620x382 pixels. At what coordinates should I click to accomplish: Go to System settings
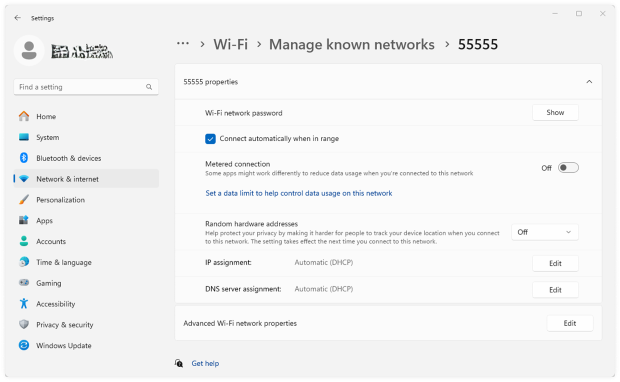pos(86,137)
